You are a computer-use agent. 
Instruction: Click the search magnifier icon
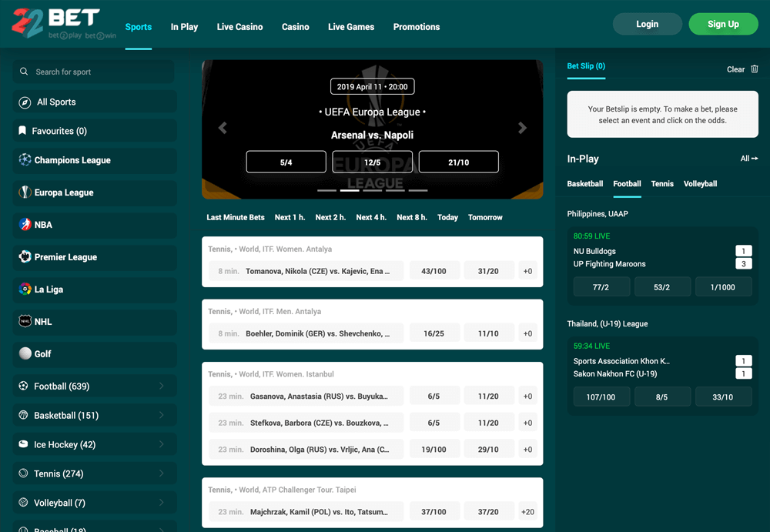24,72
